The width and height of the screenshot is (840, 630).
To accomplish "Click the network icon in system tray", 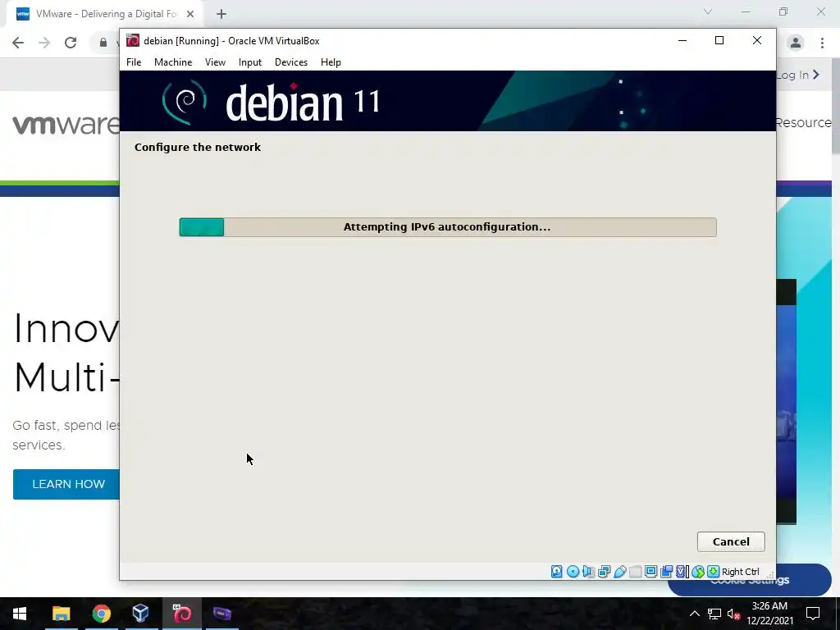I will click(x=714, y=614).
